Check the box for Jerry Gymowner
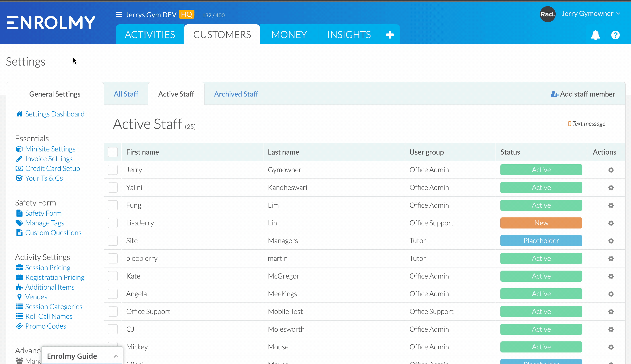The height and width of the screenshot is (364, 631). click(x=113, y=170)
